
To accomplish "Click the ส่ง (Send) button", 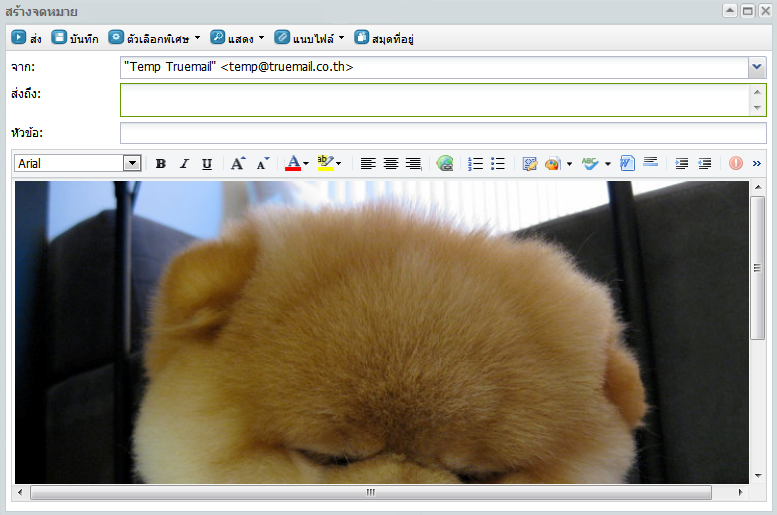I will coord(26,38).
